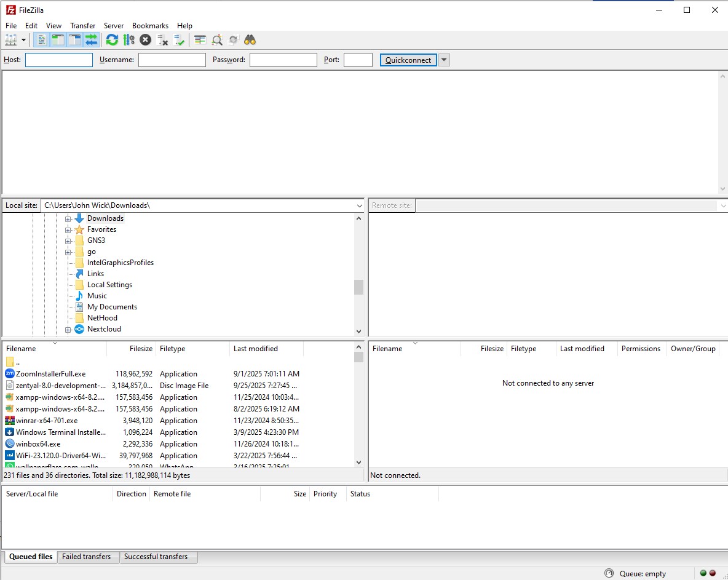The width and height of the screenshot is (728, 580).
Task: Click the Host input field
Action: [x=59, y=60]
